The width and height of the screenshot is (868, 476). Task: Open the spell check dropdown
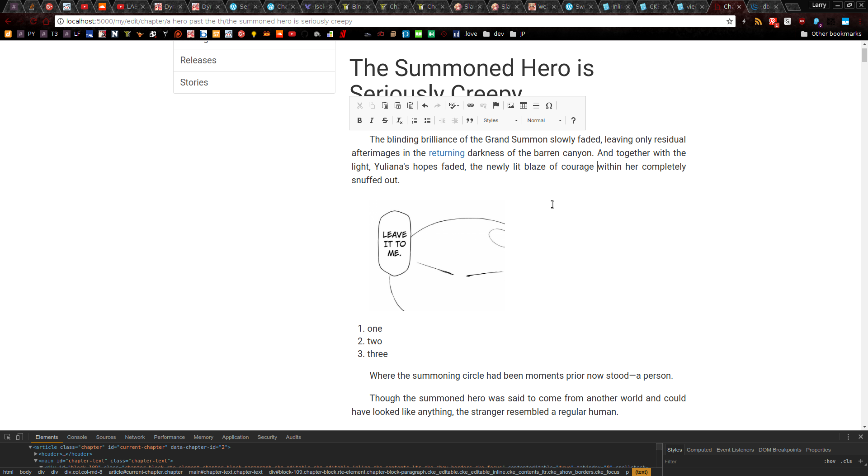pos(454,105)
